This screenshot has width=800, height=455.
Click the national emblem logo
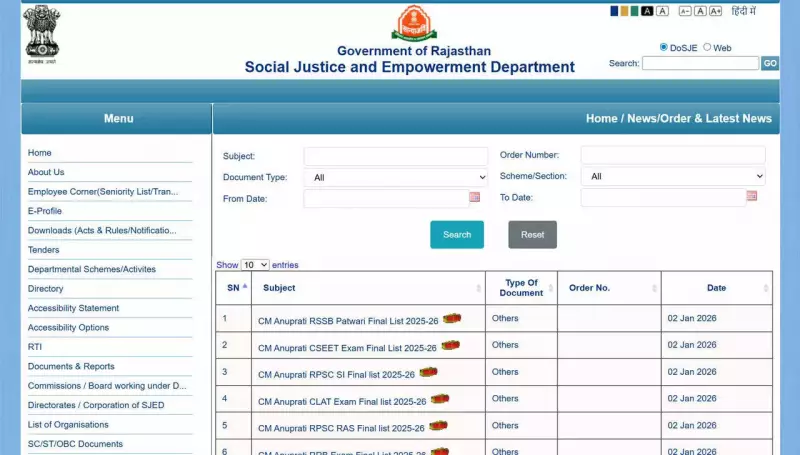(42, 34)
